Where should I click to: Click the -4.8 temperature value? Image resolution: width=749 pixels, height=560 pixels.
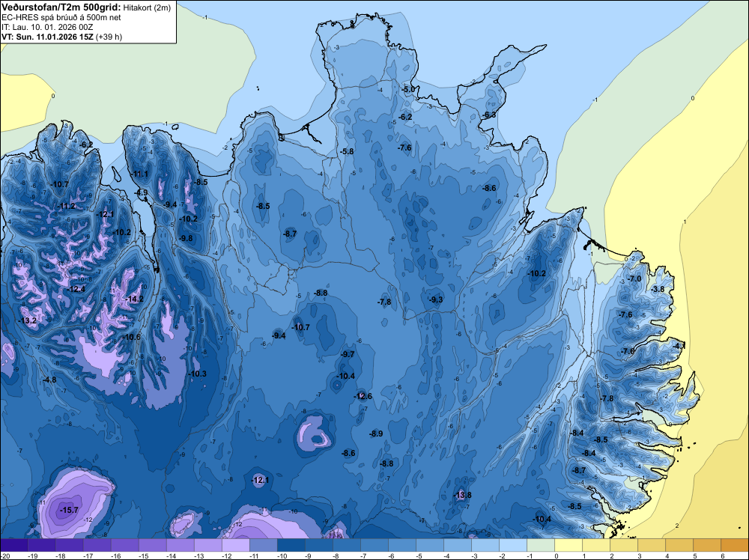pos(49,380)
